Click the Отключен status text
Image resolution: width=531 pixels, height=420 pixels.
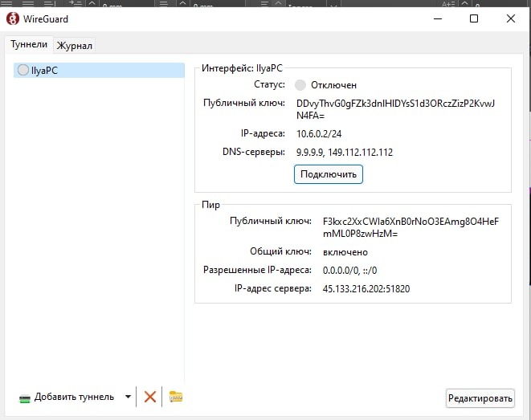coord(333,85)
